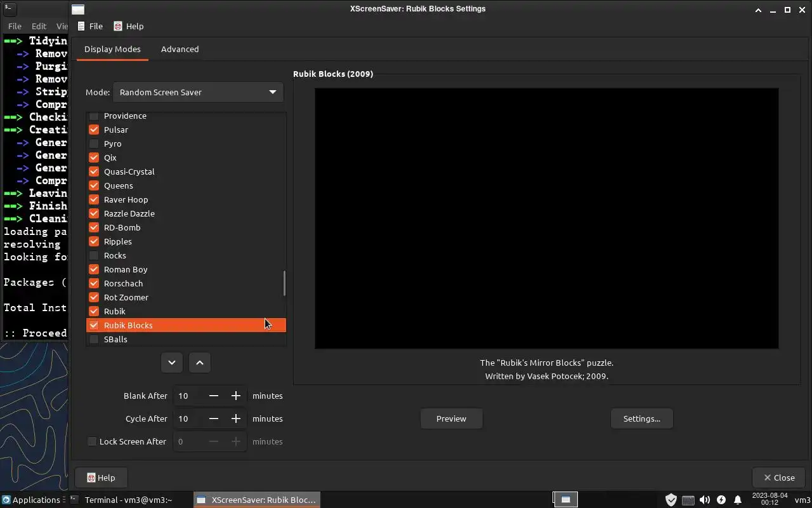Select Rot Zoomer in the list
This screenshot has height=508, width=812.
pos(185,297)
